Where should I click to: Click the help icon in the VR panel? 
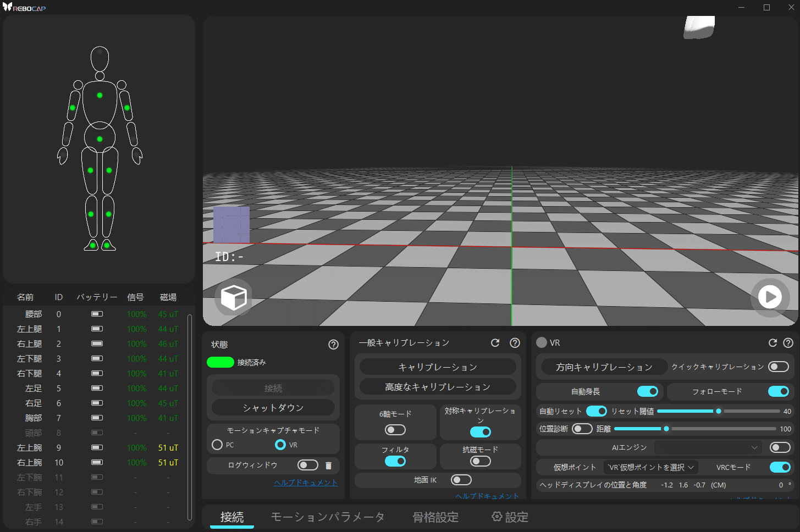click(x=787, y=342)
